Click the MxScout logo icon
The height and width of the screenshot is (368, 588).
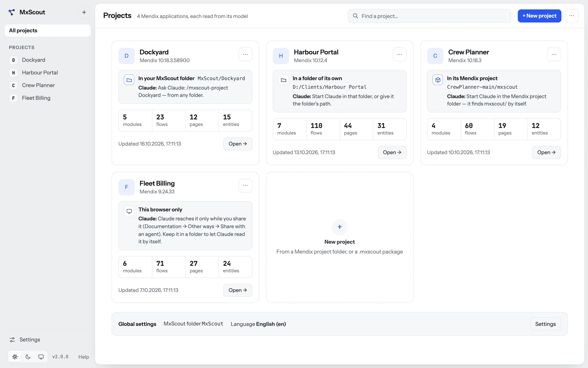coord(11,12)
